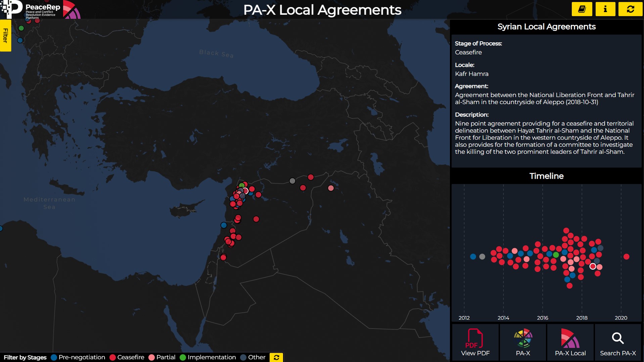Toggle Pre-negotiation stage filter
Screen dimensions: 644x362
(x=78, y=357)
